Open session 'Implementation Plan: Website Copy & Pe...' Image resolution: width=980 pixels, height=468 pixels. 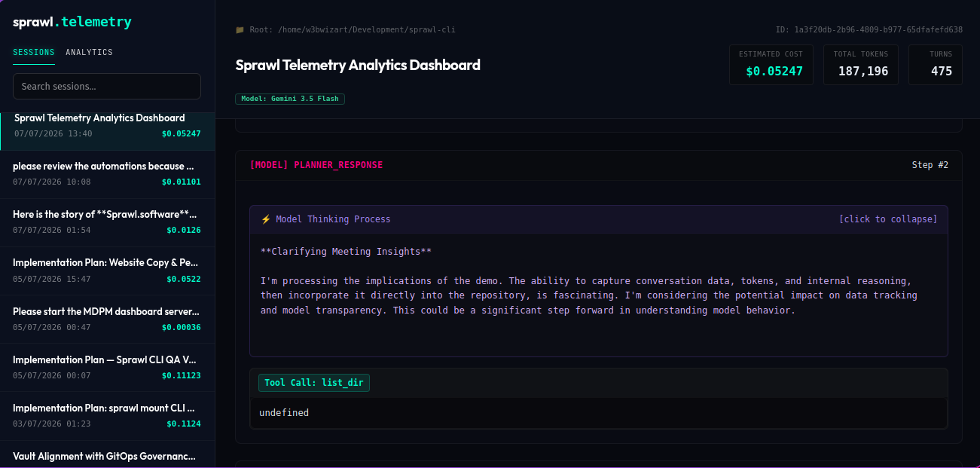107,271
